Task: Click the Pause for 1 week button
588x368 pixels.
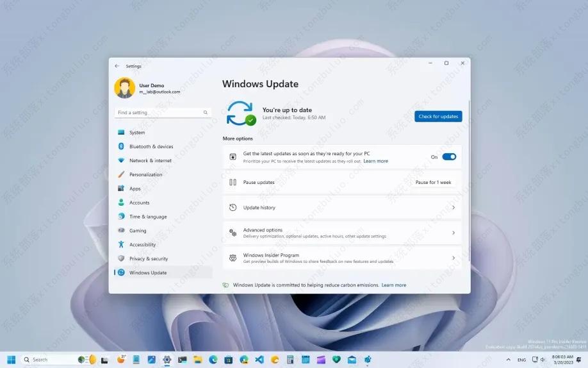Action: pos(433,183)
